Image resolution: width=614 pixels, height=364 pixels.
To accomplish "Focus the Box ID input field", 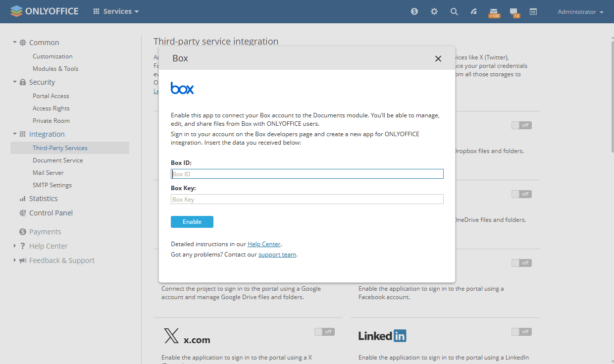I will tap(307, 174).
